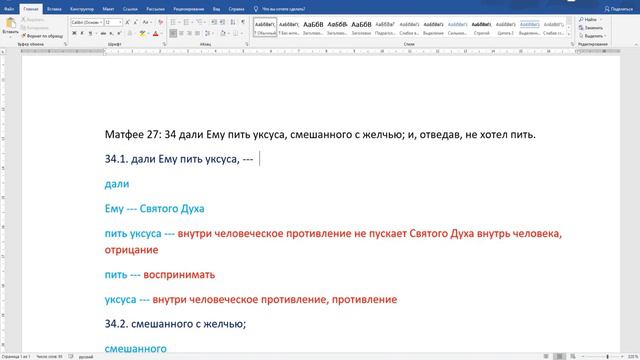The height and width of the screenshot is (360, 640).
Task: Open the change case (Аа) dropdown
Action: tap(146, 22)
